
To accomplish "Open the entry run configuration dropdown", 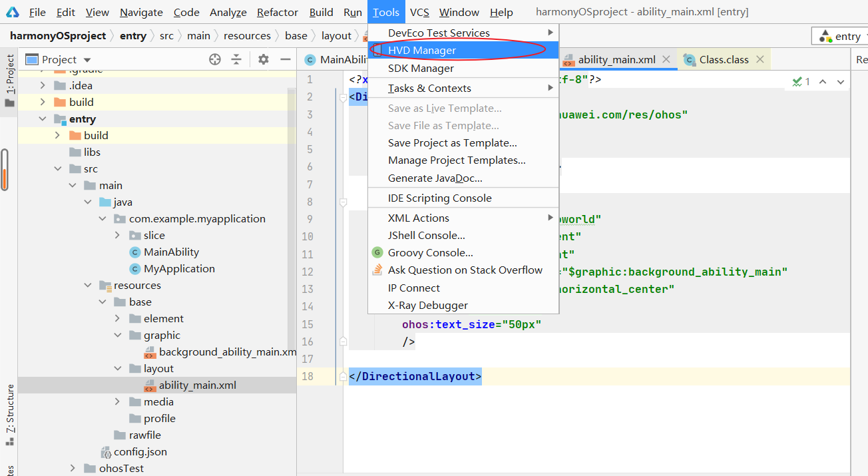I will (x=841, y=36).
